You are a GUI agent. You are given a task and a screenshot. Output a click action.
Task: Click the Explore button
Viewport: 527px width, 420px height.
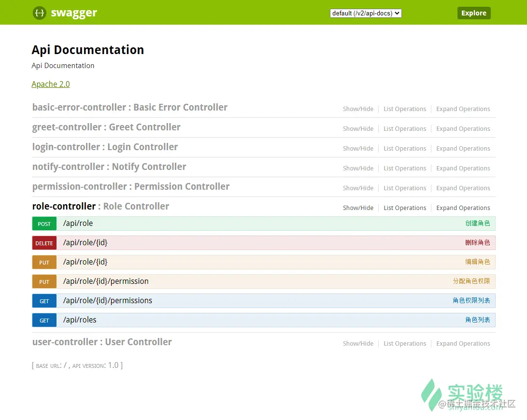tap(473, 13)
